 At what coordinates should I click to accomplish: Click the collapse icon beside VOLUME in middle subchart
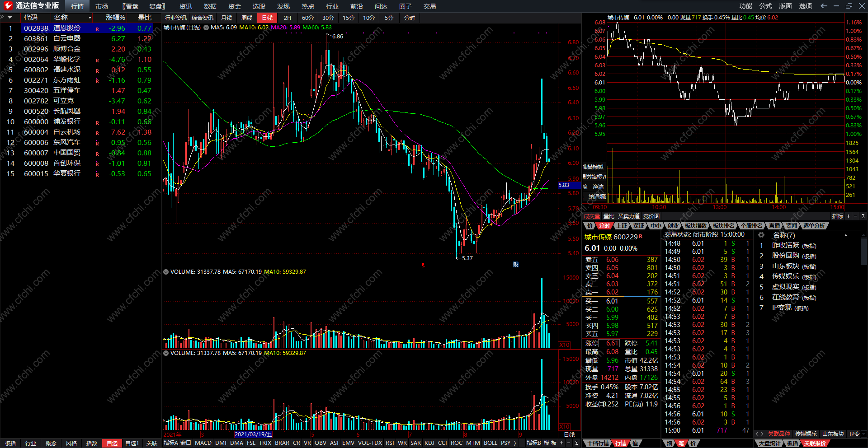pos(166,272)
